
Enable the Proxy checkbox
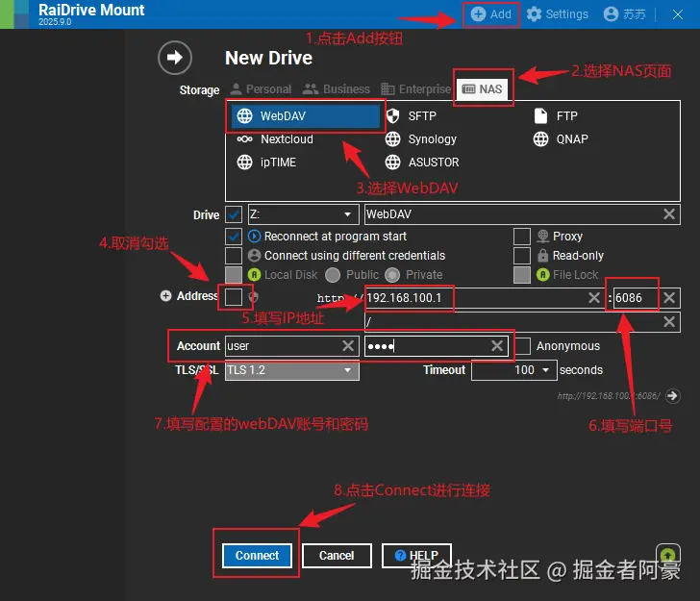pos(522,237)
